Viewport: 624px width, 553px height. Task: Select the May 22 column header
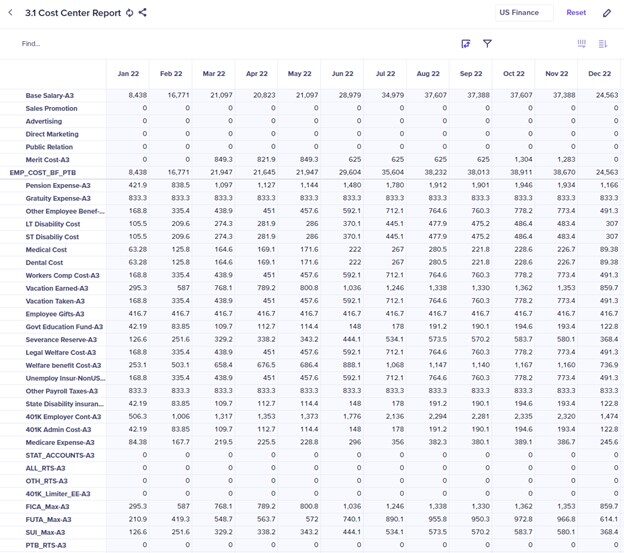pyautogui.click(x=300, y=74)
